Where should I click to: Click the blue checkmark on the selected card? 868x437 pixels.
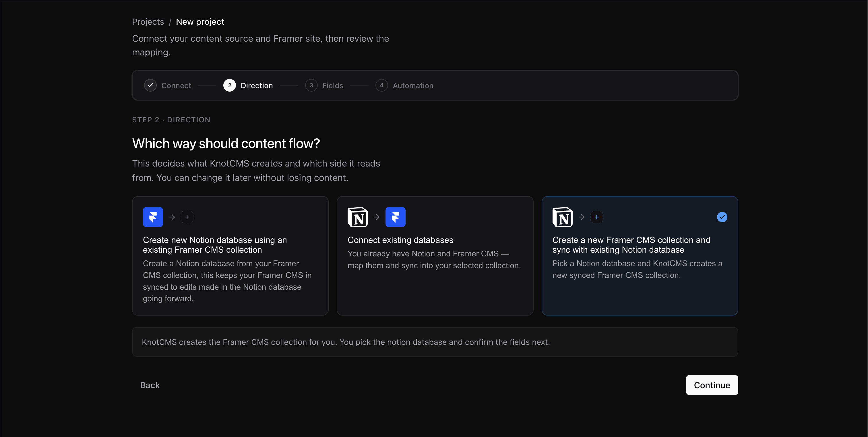tap(722, 217)
